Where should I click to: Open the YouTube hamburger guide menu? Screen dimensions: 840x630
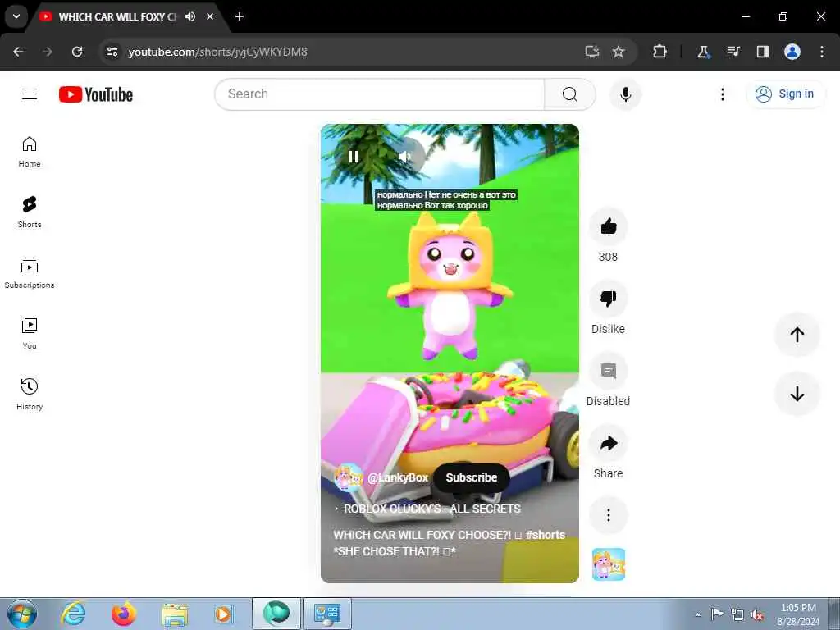tap(30, 94)
